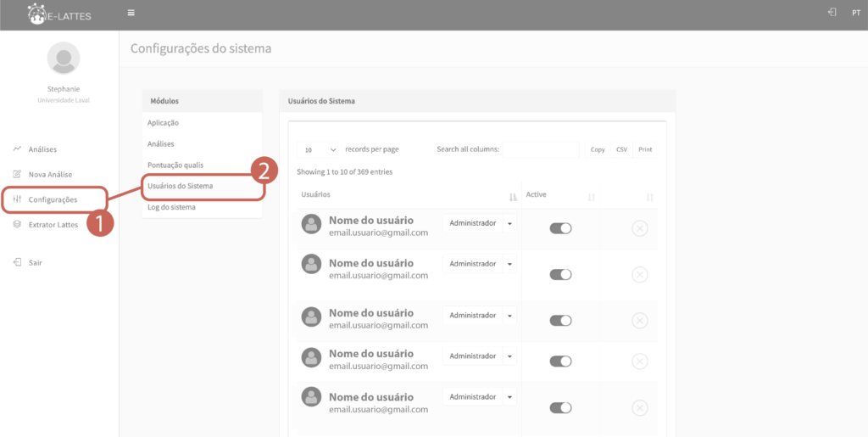Sort table by Active column icon

(591, 197)
